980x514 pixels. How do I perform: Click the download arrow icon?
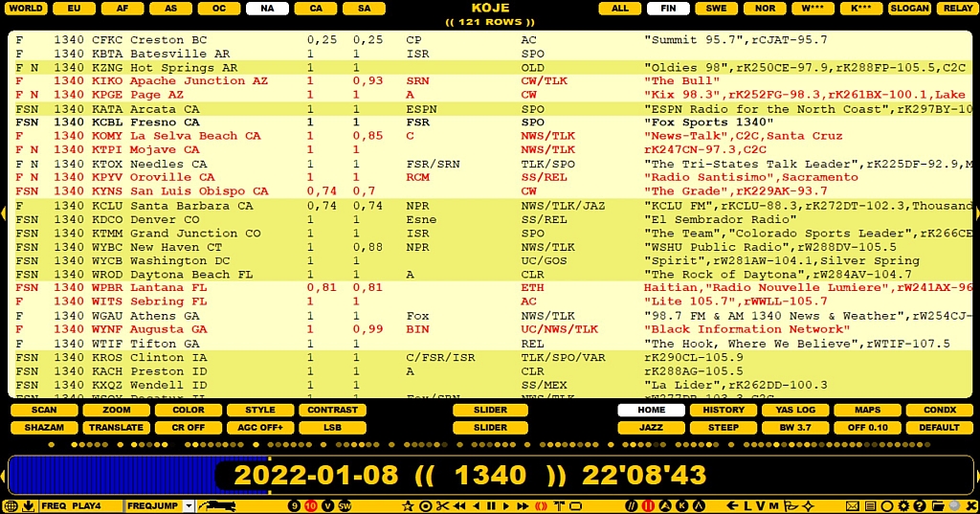(28, 505)
